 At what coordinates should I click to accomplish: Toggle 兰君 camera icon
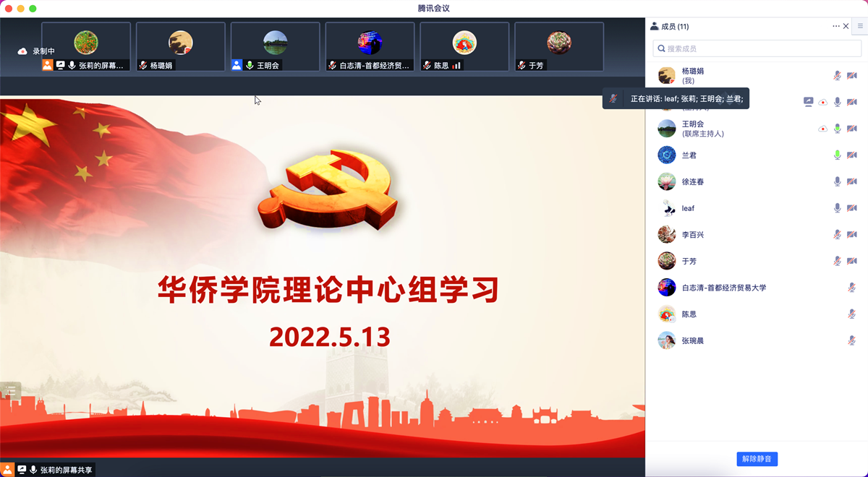[x=852, y=155]
